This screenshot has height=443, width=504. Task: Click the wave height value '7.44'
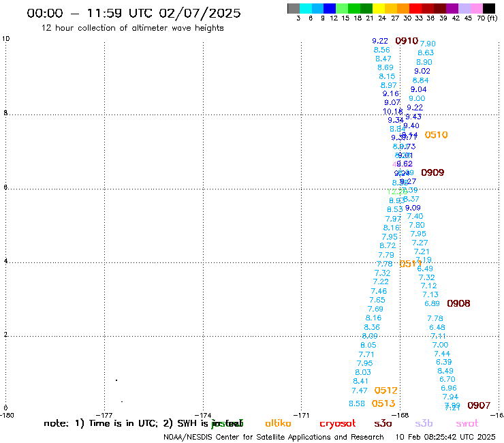(x=442, y=354)
